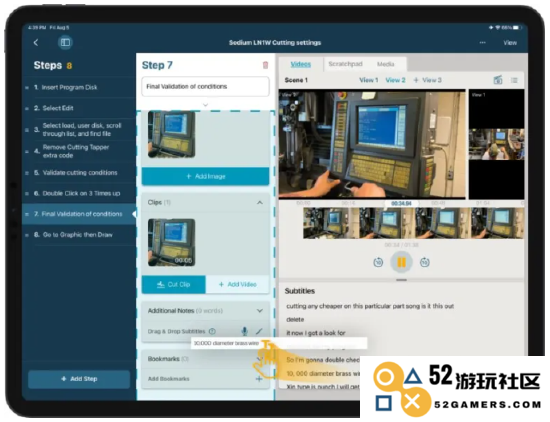The image size is (550, 422).
Task: Skip forward 10 seconds
Action: (x=425, y=262)
